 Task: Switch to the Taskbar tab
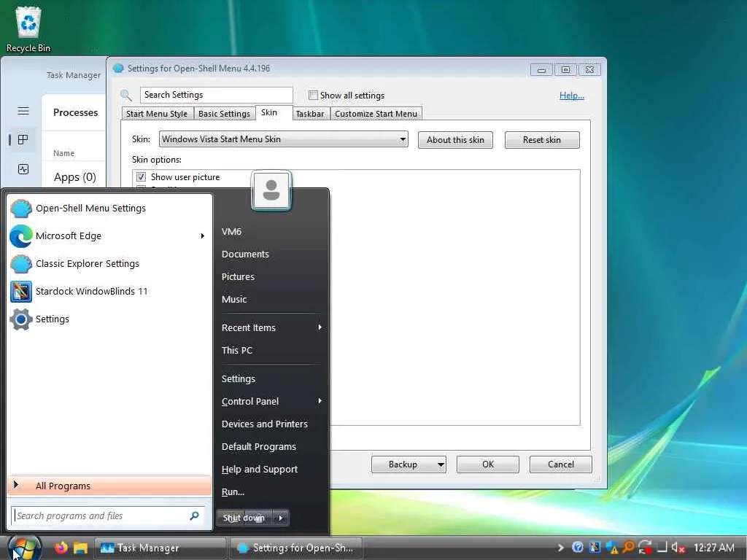[x=310, y=114]
